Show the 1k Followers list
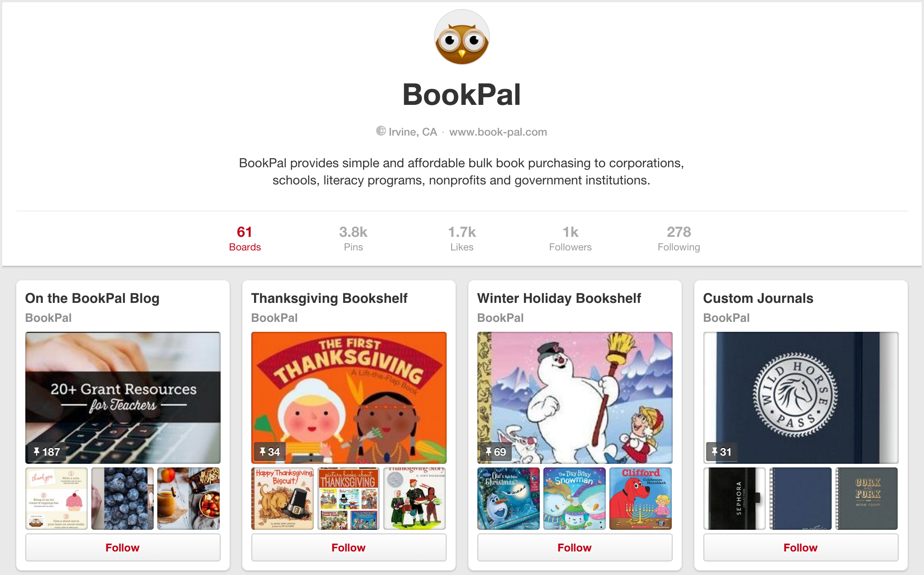924x575 pixels. (x=570, y=239)
